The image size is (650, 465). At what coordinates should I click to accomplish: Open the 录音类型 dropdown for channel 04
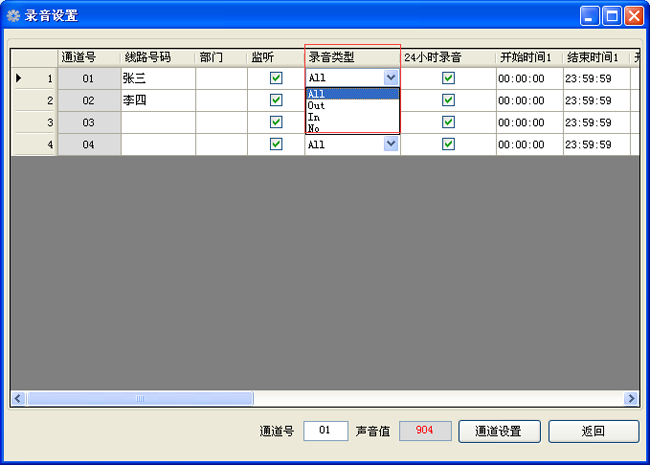pyautogui.click(x=390, y=144)
